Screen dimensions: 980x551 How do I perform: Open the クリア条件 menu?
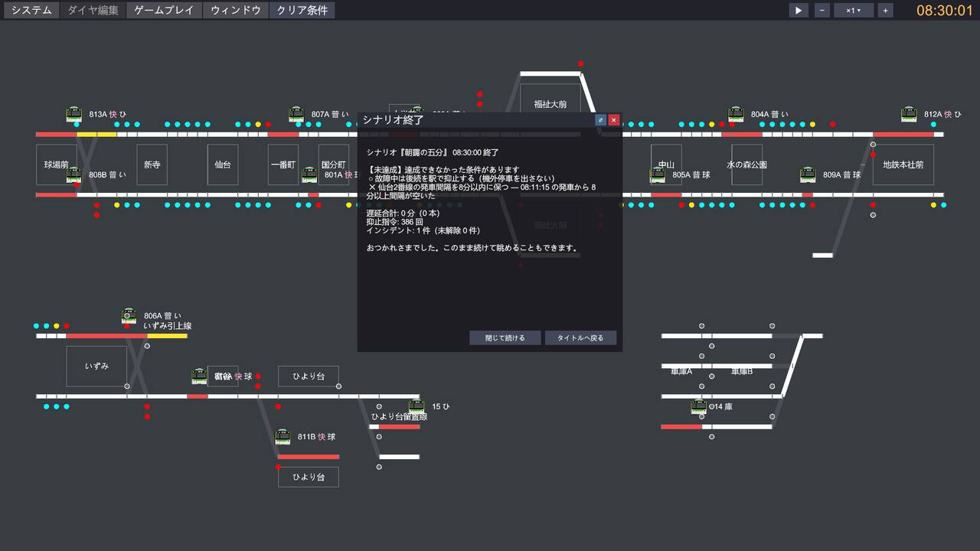click(302, 10)
